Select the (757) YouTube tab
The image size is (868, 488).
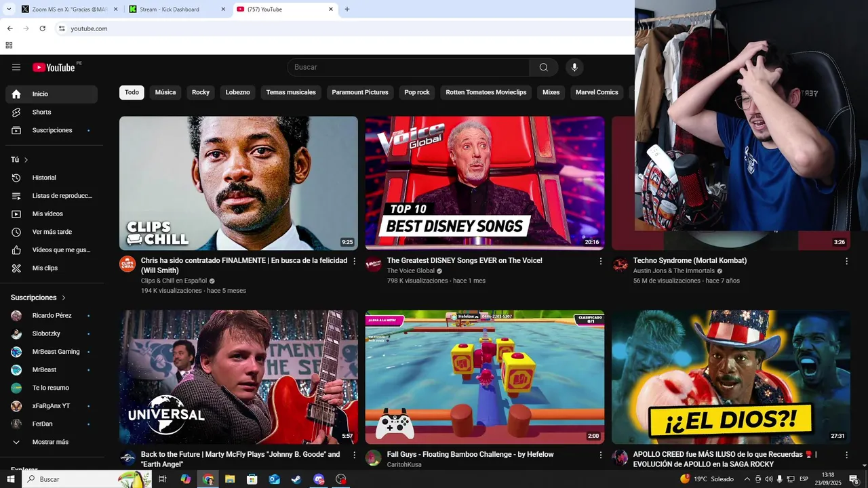tap(285, 9)
